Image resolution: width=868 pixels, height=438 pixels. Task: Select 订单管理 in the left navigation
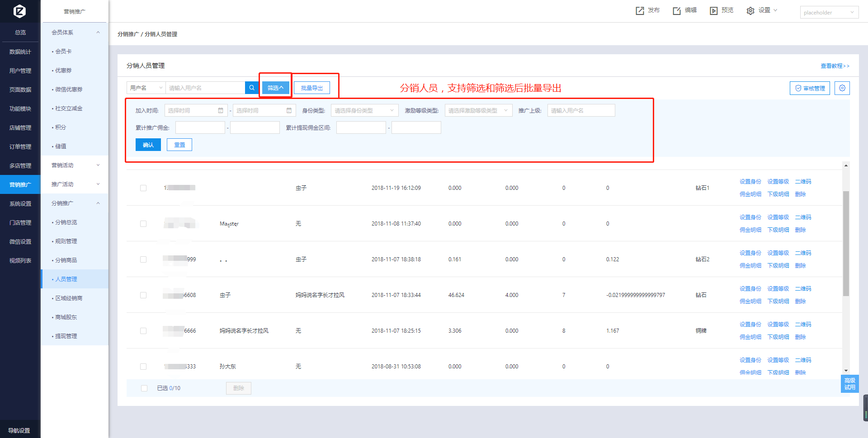pyautogui.click(x=20, y=147)
